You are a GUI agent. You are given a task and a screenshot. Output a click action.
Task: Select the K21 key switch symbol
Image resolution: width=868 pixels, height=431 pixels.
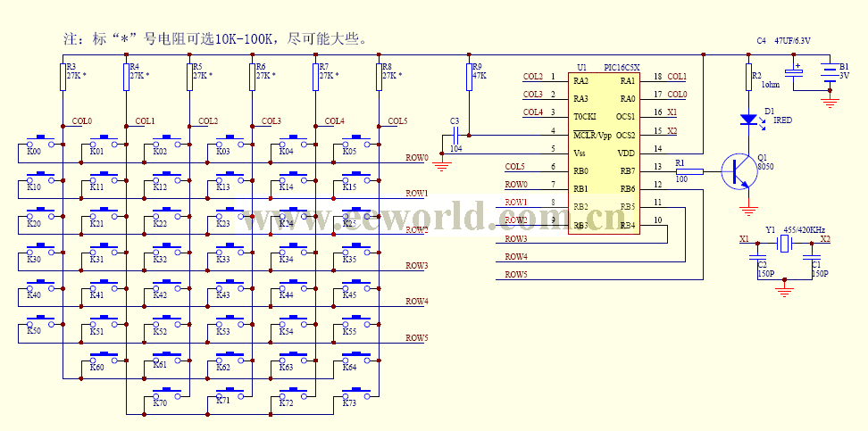[x=104, y=214]
